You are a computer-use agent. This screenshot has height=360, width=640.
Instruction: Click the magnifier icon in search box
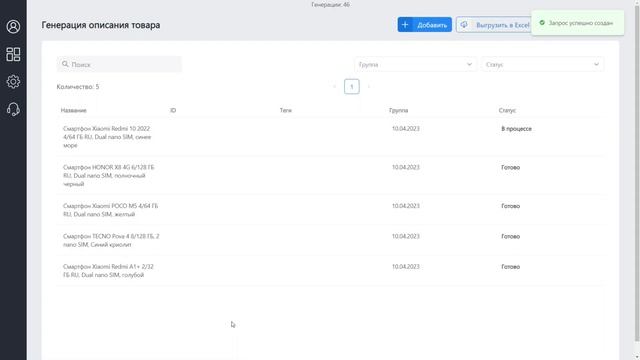tap(65, 64)
